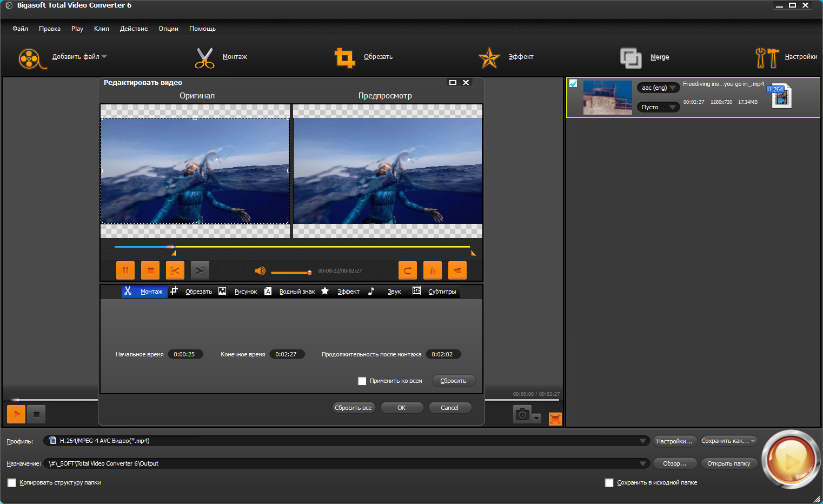Click the Сбросить button
Viewport: 823px width, 504px height.
[x=453, y=381]
